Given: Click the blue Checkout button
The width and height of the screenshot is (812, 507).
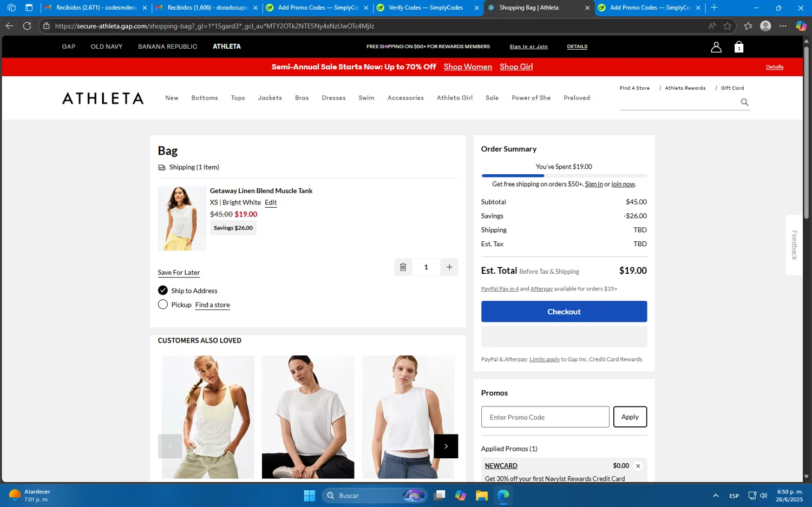Looking at the screenshot, I should (x=564, y=312).
